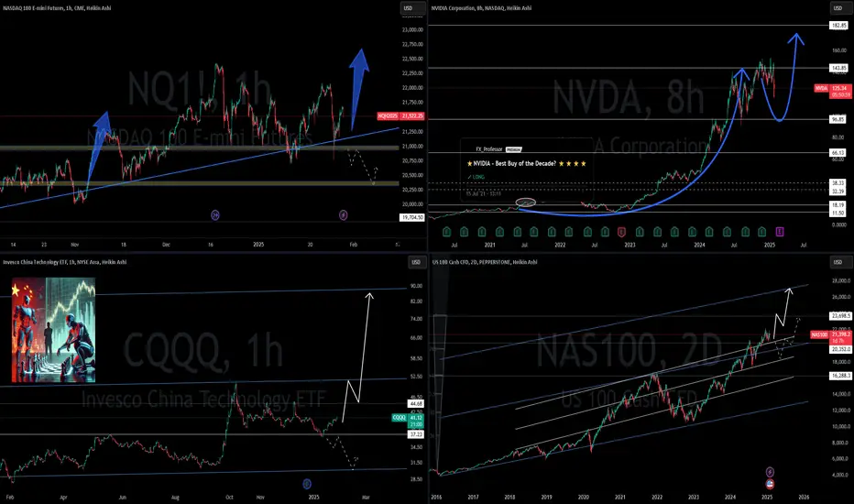Click the 21,522.25 current price label

pos(411,116)
